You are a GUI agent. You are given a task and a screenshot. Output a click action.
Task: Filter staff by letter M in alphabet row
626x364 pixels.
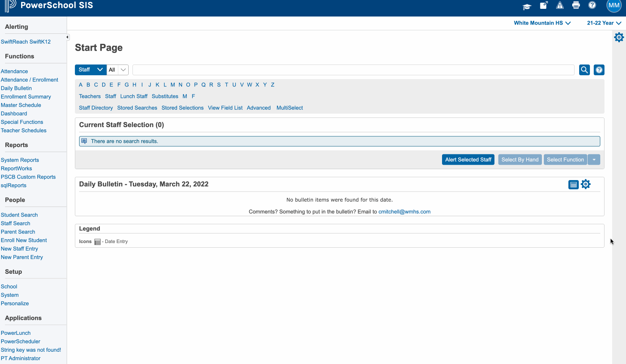173,85
